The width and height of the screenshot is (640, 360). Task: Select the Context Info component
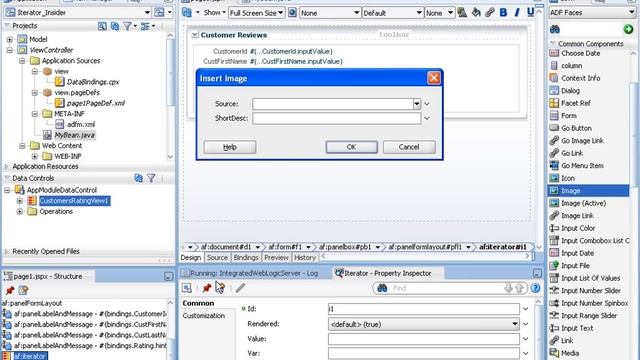tap(580, 78)
